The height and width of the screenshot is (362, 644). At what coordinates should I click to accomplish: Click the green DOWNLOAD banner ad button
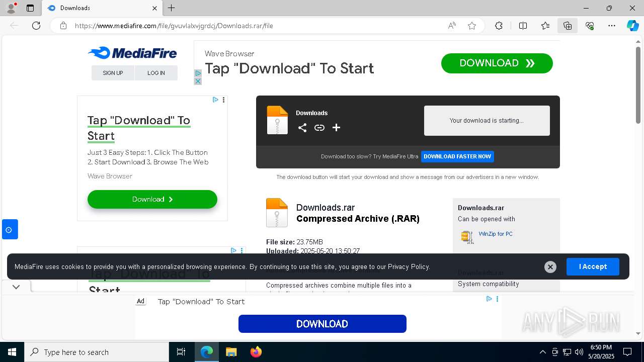click(x=497, y=63)
